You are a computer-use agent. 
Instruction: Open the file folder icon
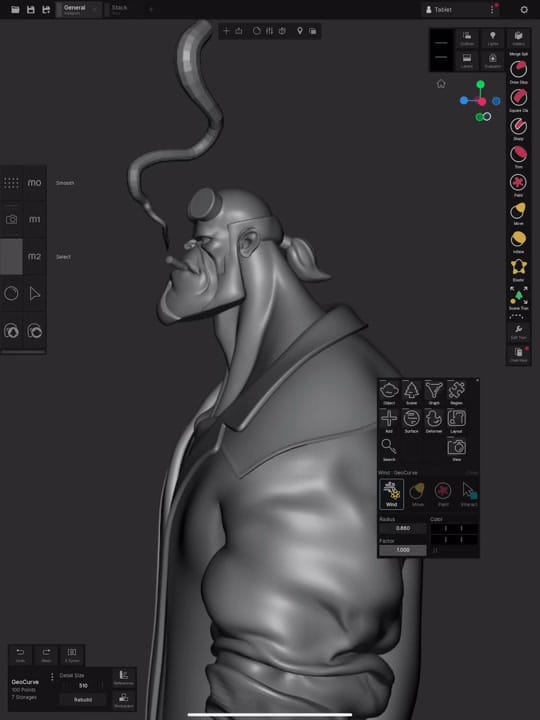coord(15,9)
